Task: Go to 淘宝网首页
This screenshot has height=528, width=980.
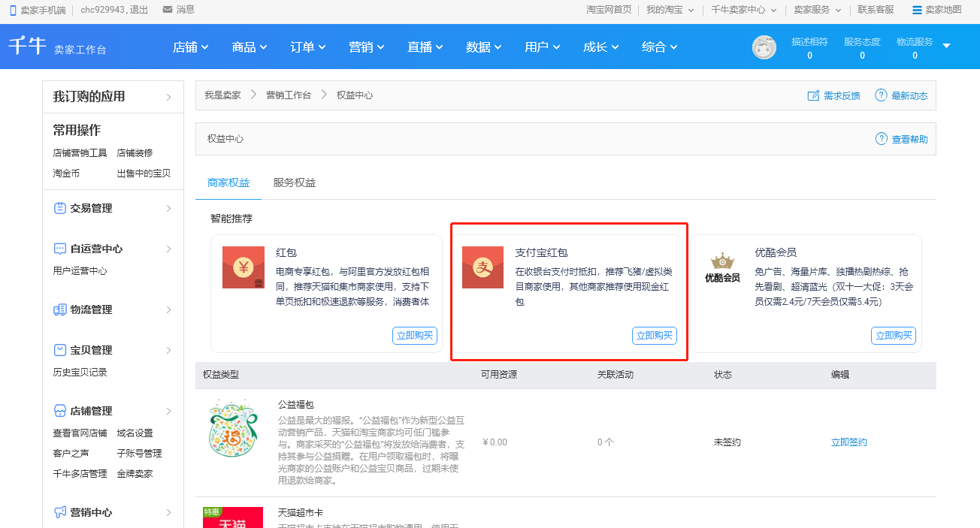Action: tap(609, 10)
